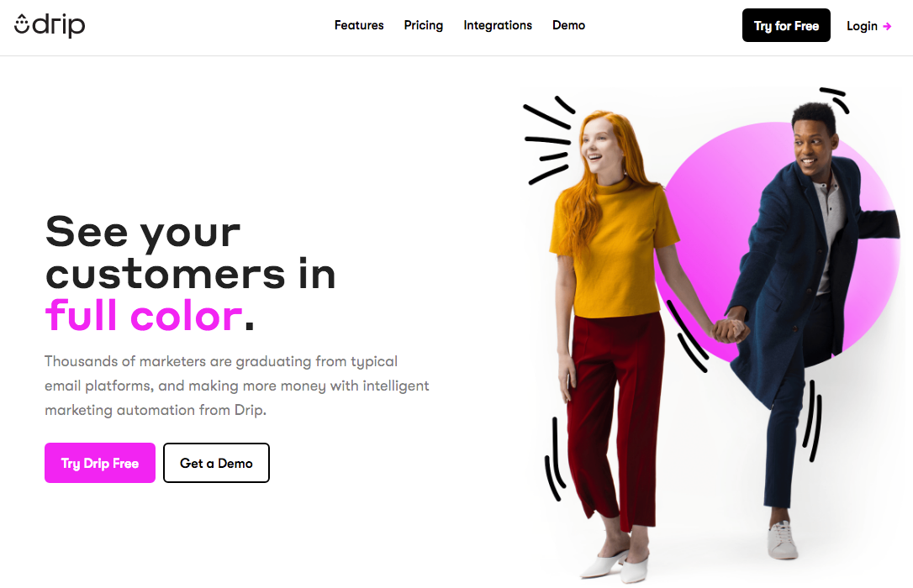This screenshot has height=588, width=913.
Task: Click the 'See your customers in' heading
Action: [x=190, y=252]
